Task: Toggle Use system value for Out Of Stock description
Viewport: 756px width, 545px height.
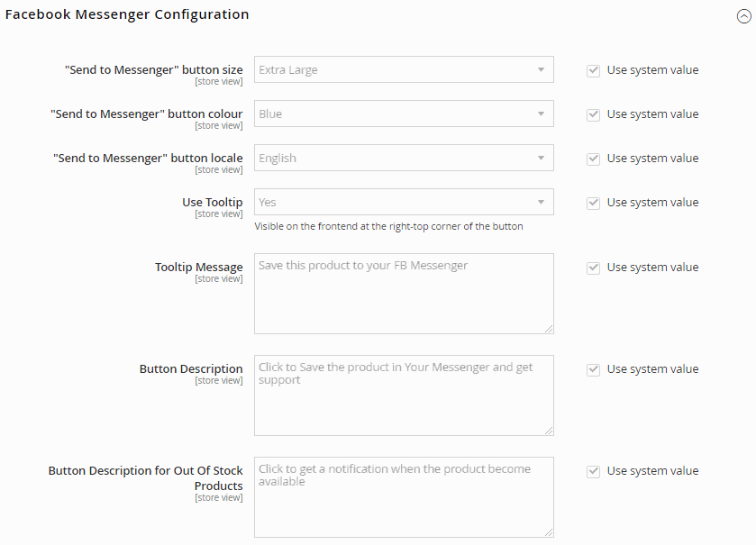Action: 593,472
